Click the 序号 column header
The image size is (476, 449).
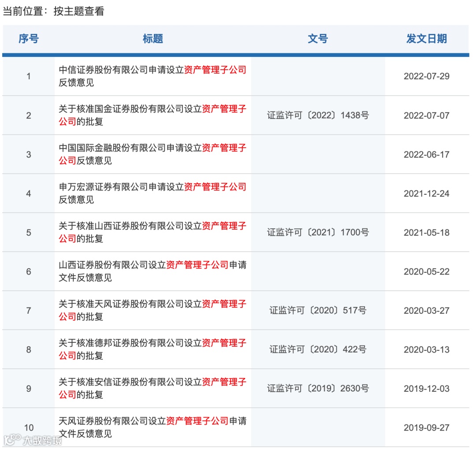pos(29,39)
